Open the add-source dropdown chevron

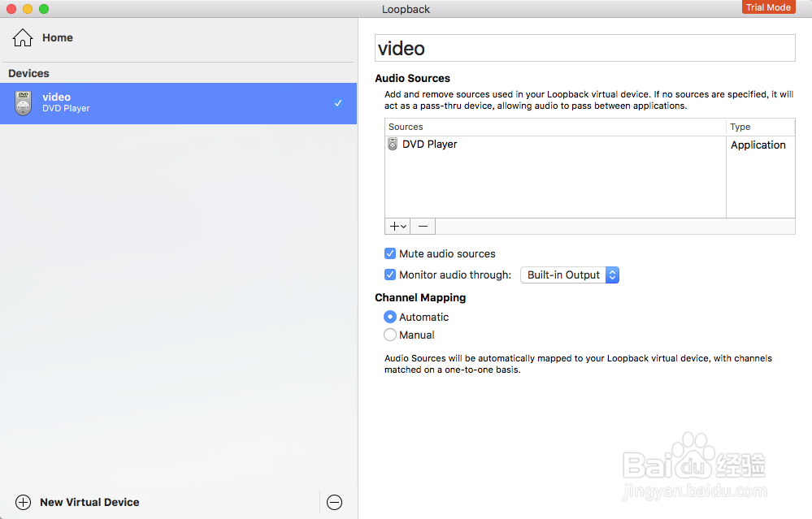[401, 226]
